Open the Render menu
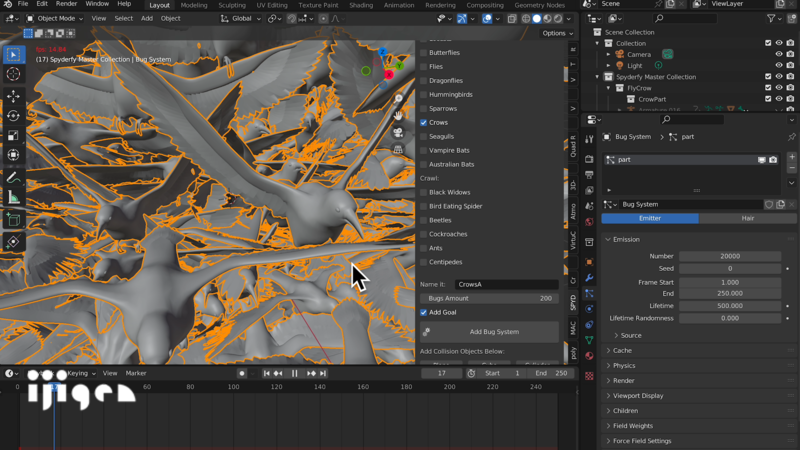The height and width of the screenshot is (450, 800). pos(66,4)
